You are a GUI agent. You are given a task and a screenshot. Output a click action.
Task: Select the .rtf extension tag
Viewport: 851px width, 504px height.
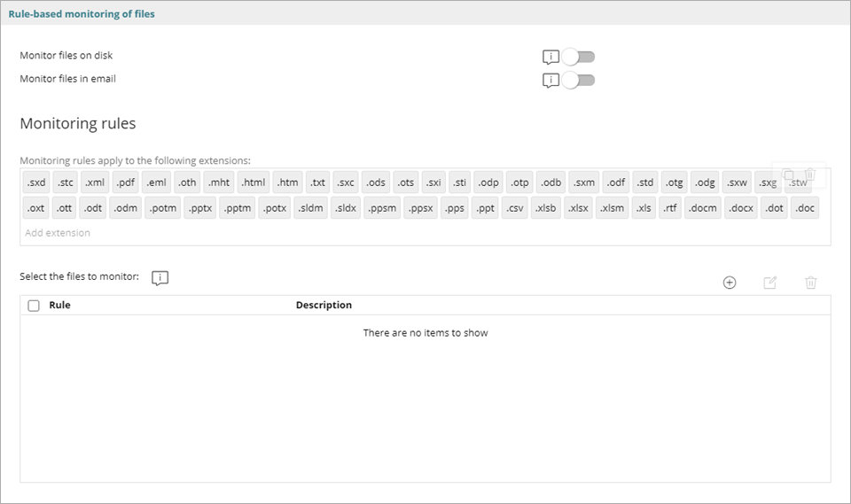(670, 208)
